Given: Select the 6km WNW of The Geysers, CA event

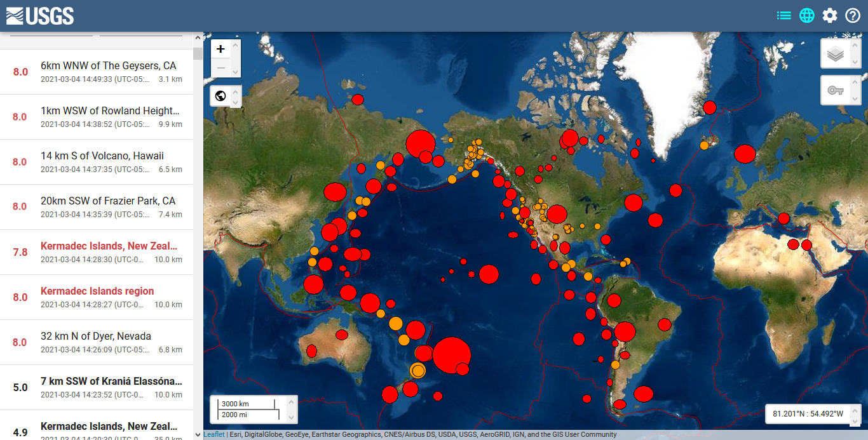Looking at the screenshot, I should pos(96,72).
